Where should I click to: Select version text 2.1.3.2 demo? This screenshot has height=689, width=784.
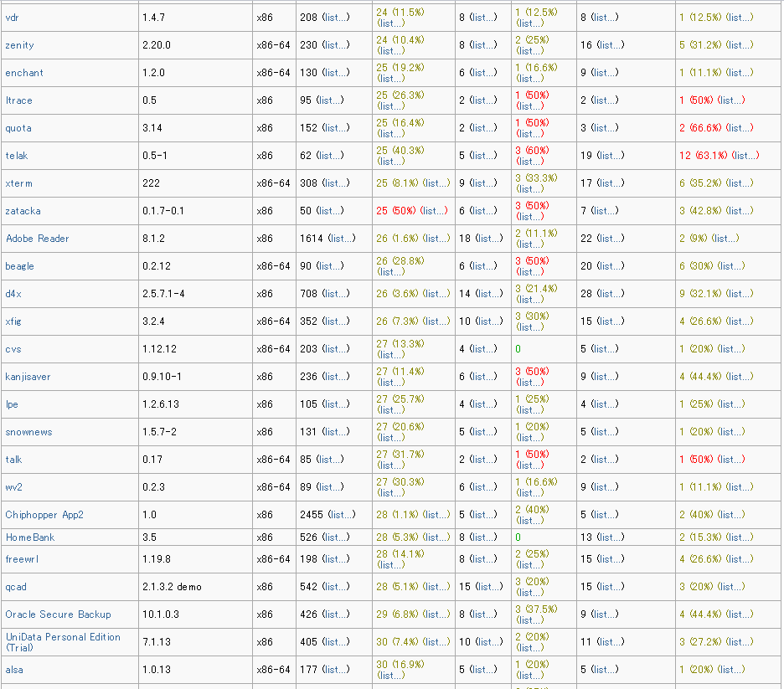(172, 587)
